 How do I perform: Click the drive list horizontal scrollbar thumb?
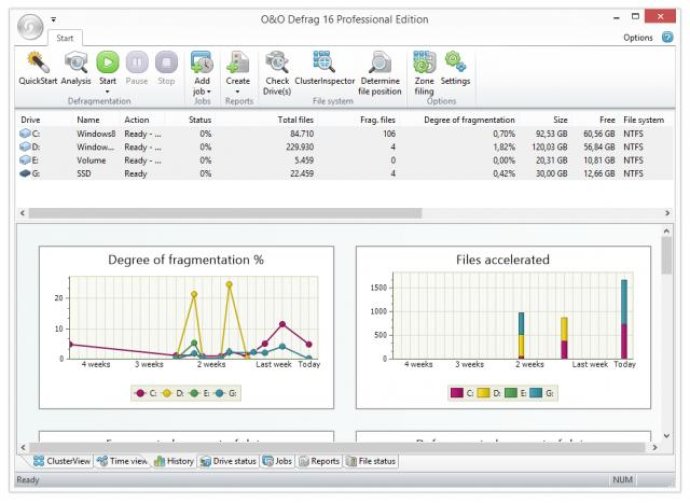click(225, 213)
